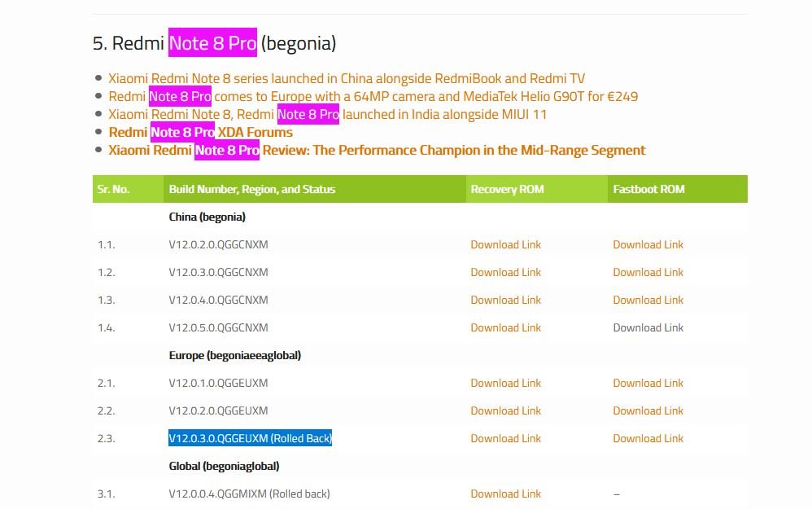Click build number V12.0.5.0.QGGCNXM
The height and width of the screenshot is (509, 812).
tap(219, 327)
